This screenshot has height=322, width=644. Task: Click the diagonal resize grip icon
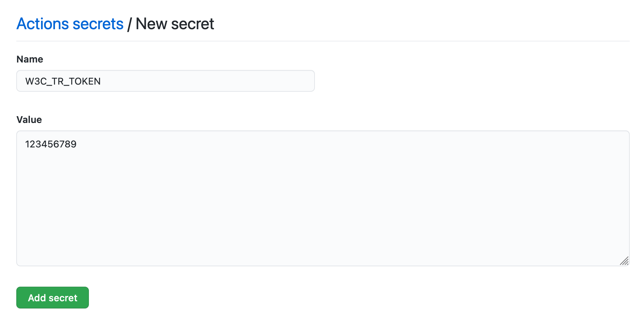pos(624,261)
